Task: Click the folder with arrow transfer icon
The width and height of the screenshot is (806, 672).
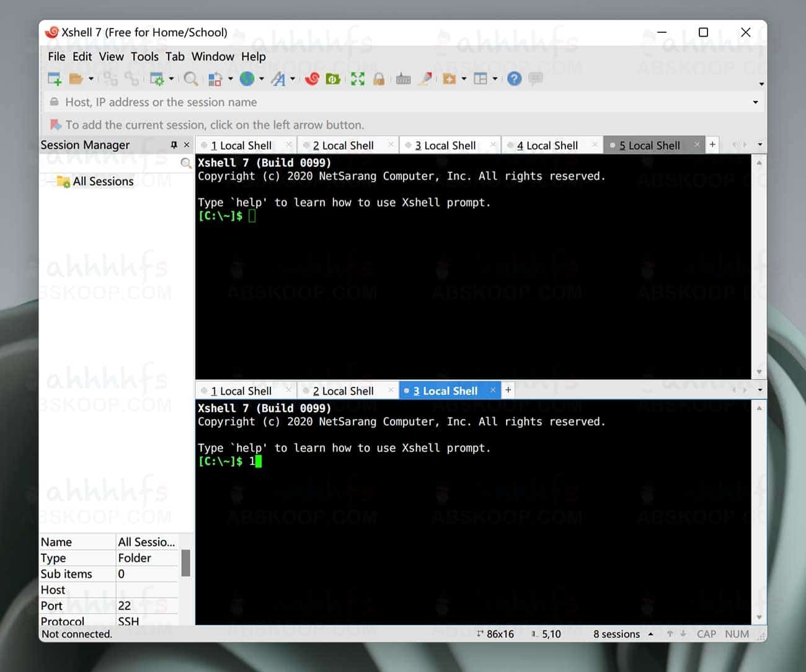Action: tap(449, 79)
